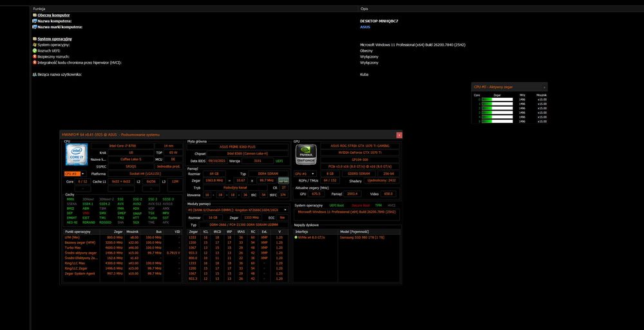This screenshot has height=330, width=644.
Task: Click the red X icon for Bezpieczny rozruch
Action: tap(35, 57)
